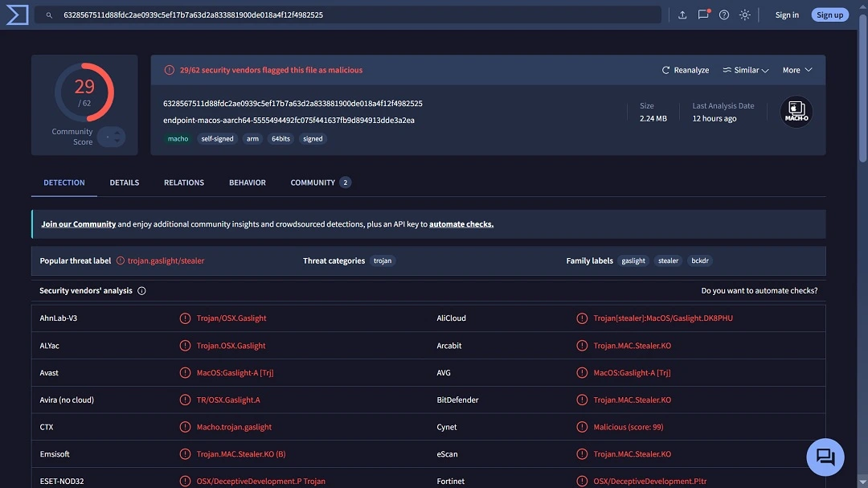Click the trojan.gaslight/stealer threat label
868x488 pixels.
[166, 261]
